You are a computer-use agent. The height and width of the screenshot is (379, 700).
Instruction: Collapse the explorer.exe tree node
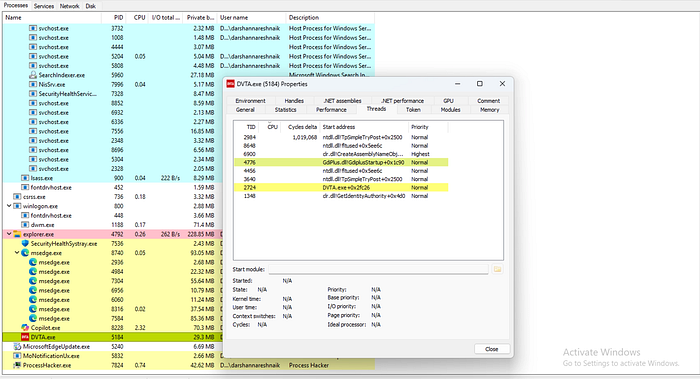click(x=9, y=234)
